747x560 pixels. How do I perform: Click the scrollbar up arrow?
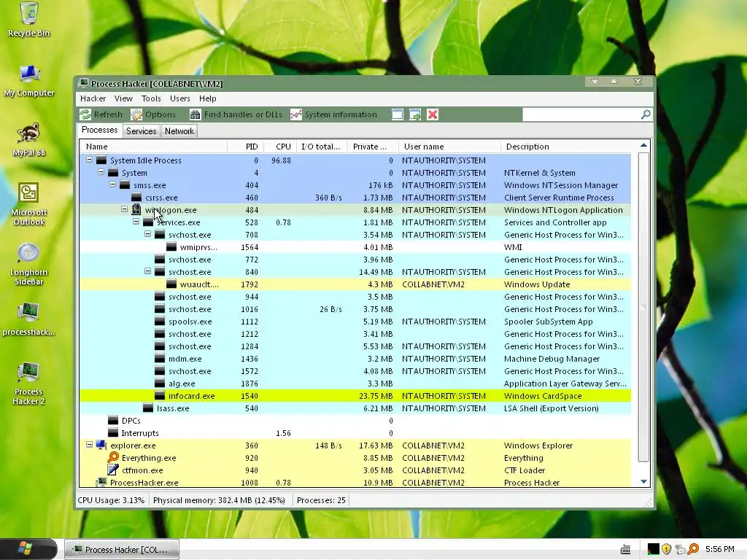(x=643, y=146)
